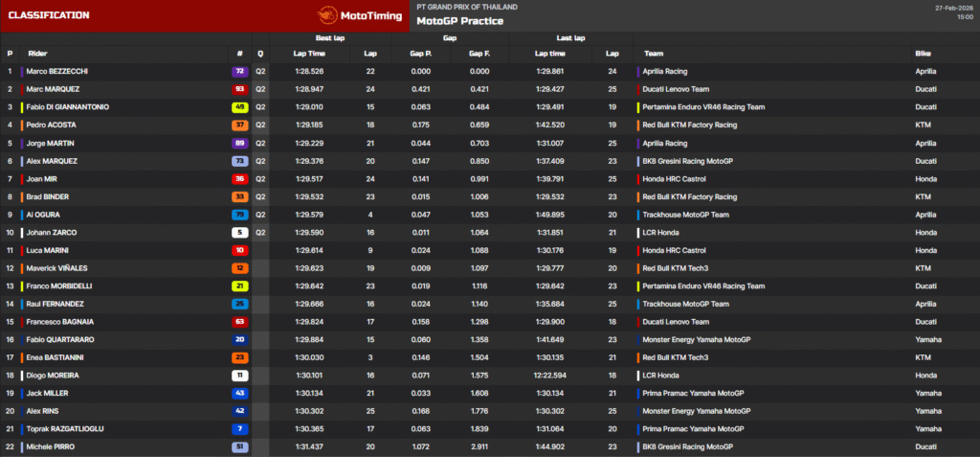Open the CLASSIFICATION tab header
Screen dimensions: 980x457
[48, 15]
